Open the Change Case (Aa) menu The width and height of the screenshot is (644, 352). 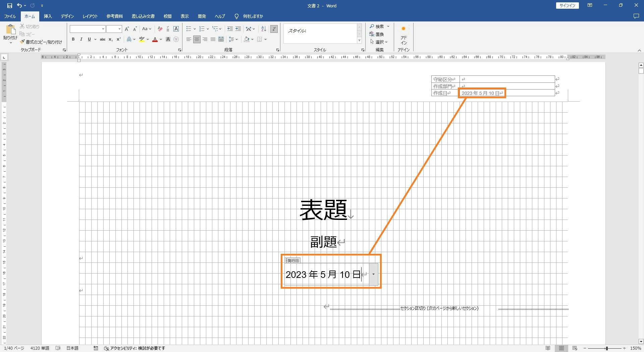[x=147, y=29]
